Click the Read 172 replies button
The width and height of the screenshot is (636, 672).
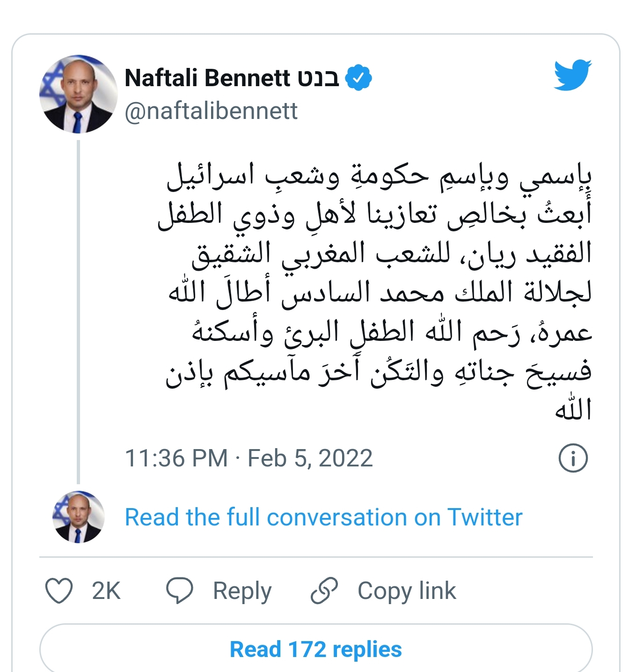[316, 650]
